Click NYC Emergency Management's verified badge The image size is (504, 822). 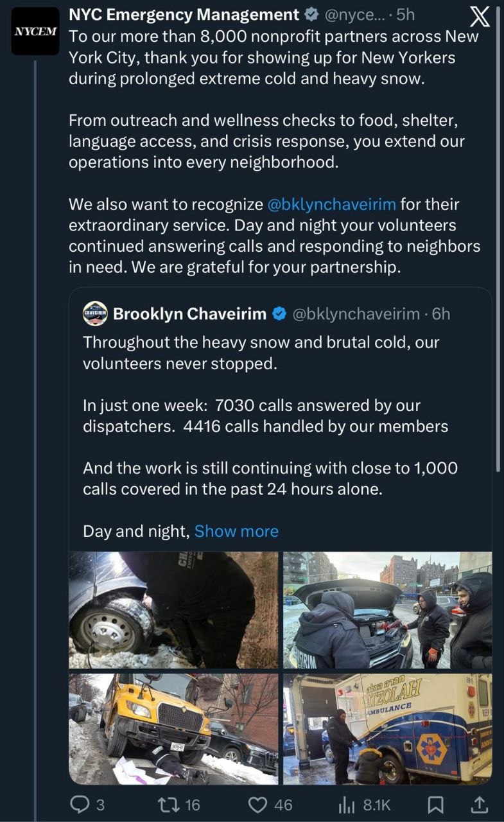(312, 14)
